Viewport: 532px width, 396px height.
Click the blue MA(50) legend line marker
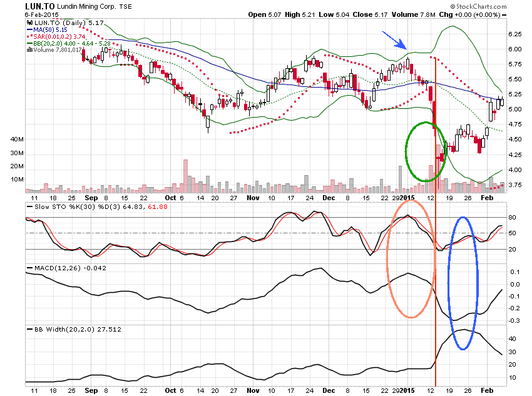(x=29, y=30)
